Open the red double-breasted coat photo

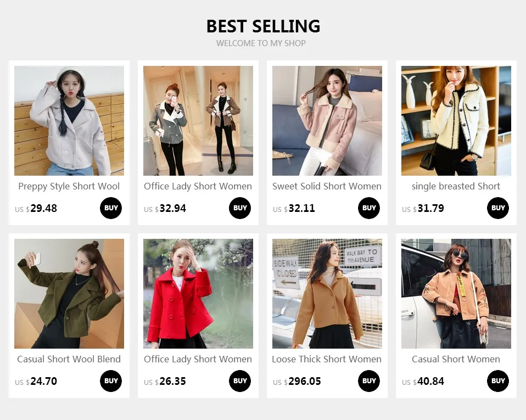[198, 294]
